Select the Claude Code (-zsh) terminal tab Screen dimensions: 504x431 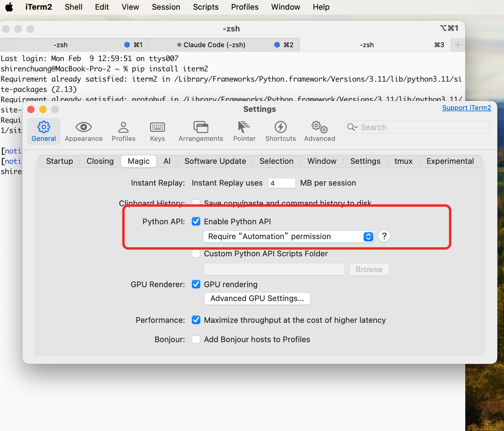[x=224, y=45]
